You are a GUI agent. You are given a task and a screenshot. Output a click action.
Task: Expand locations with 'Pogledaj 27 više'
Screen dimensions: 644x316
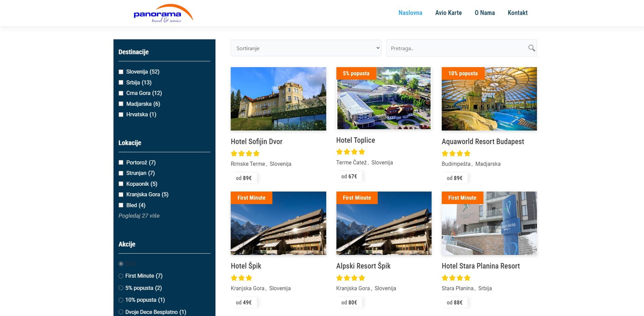click(139, 216)
